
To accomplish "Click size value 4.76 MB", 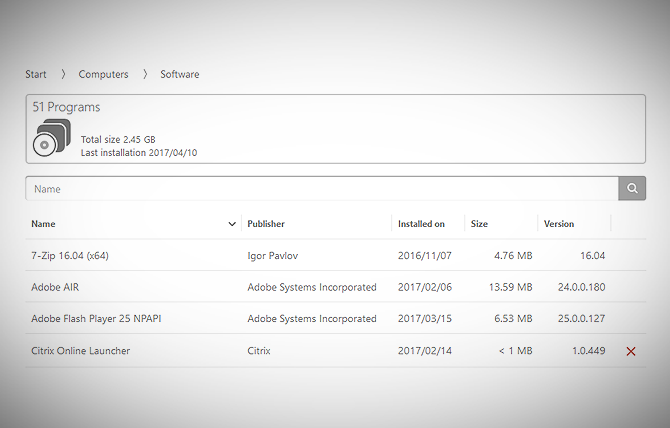I will coord(513,255).
